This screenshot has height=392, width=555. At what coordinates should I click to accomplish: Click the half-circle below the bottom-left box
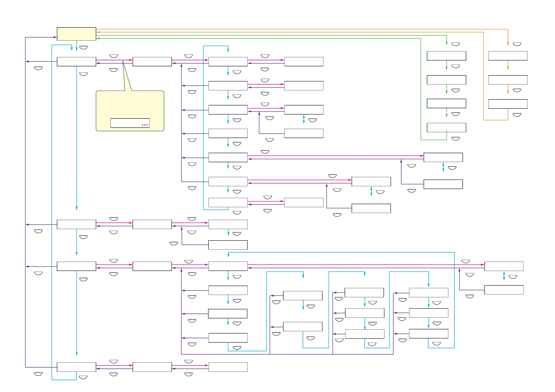pos(83,378)
